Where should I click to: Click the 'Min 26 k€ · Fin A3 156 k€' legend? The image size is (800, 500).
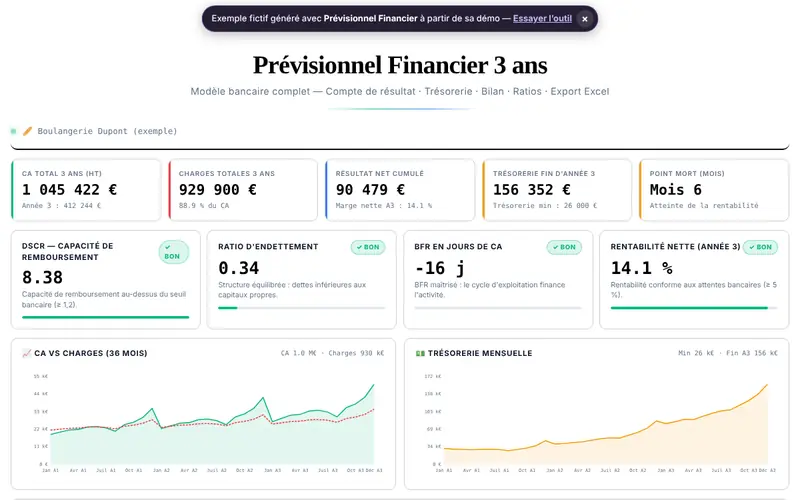tap(728, 353)
